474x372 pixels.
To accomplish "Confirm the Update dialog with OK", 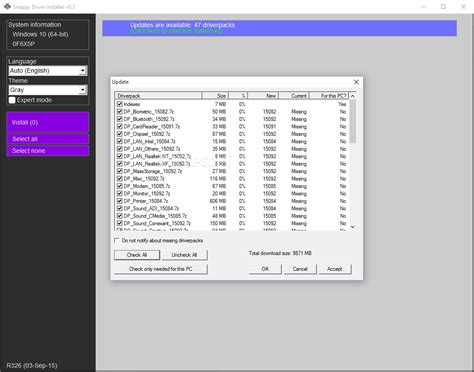I will coord(265,269).
